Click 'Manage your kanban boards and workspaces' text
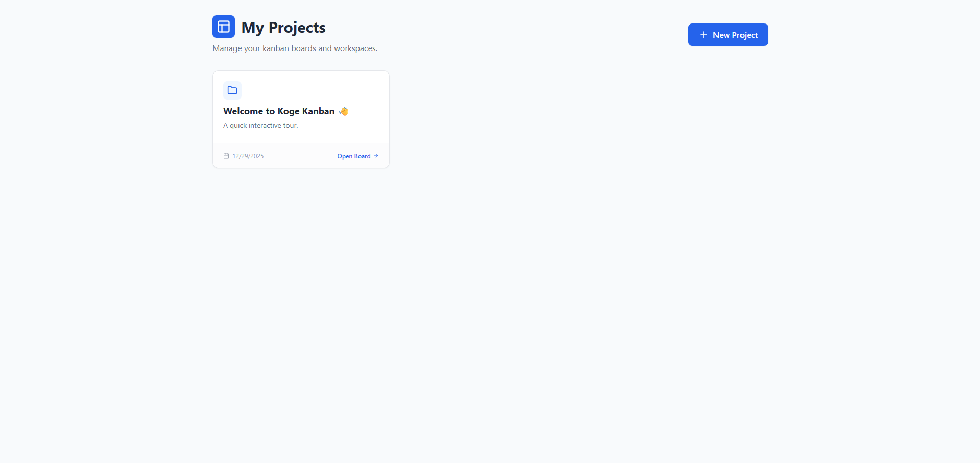This screenshot has width=980, height=463. 295,48
